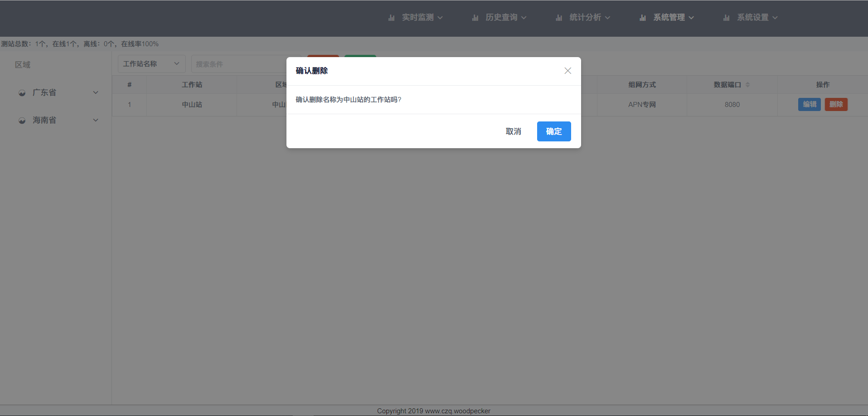868x416 pixels.
Task: Expand the 广东省 chevron arrow
Action: point(96,92)
